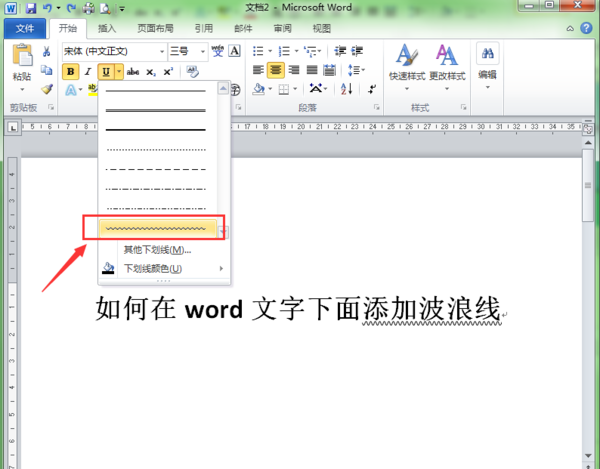Open Change Styles menu

(x=447, y=67)
